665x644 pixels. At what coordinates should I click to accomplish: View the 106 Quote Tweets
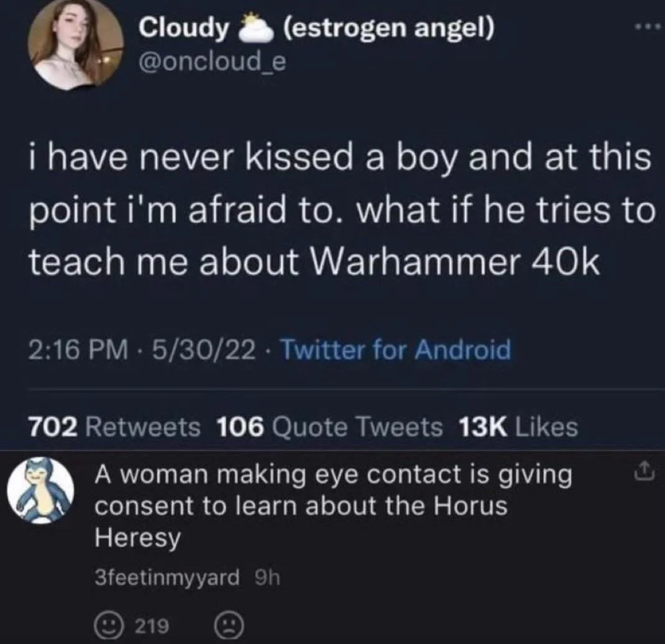click(329, 426)
